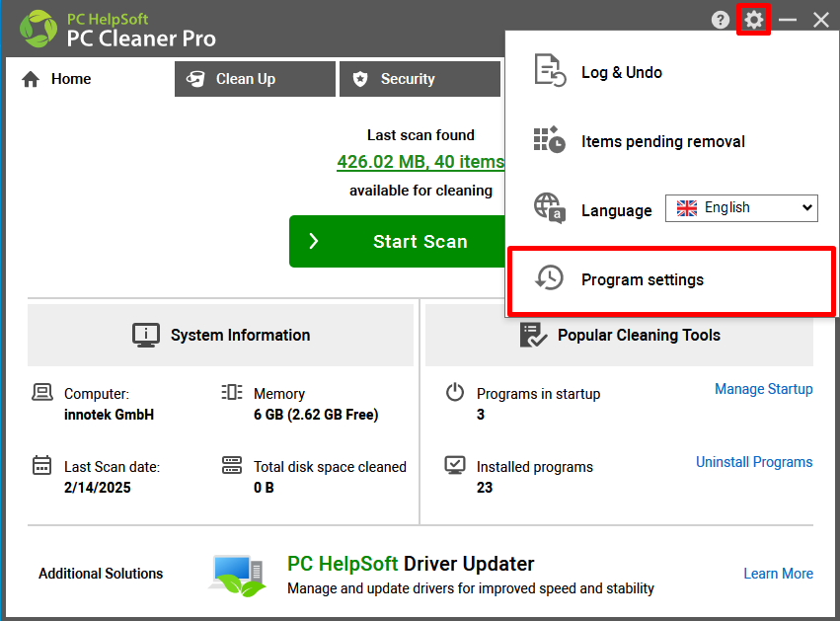Click the Last Scan date calendar icon

(41, 465)
